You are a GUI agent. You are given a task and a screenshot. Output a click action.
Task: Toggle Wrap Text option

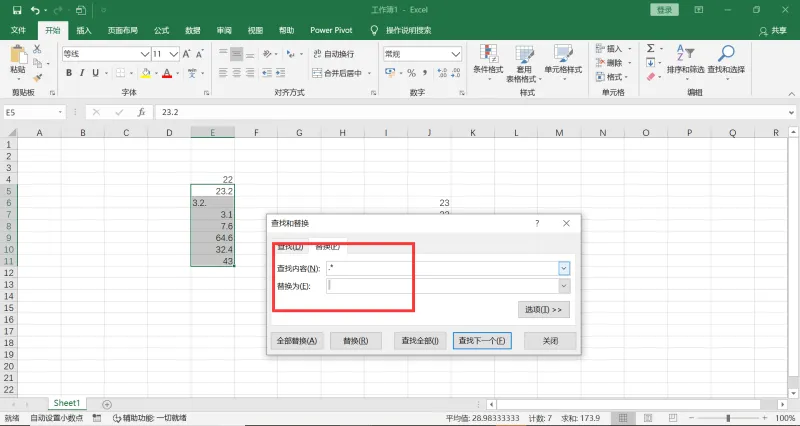click(334, 54)
